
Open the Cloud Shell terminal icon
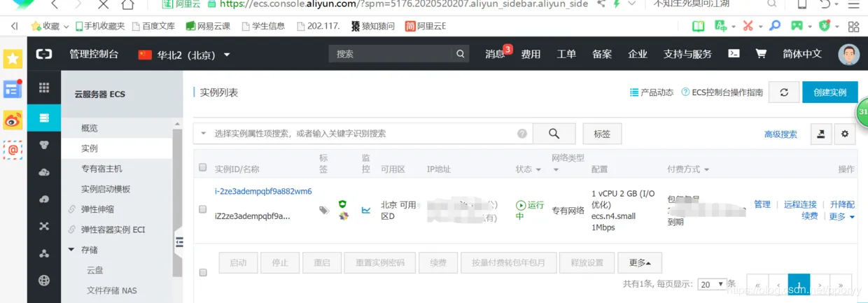[734, 54]
